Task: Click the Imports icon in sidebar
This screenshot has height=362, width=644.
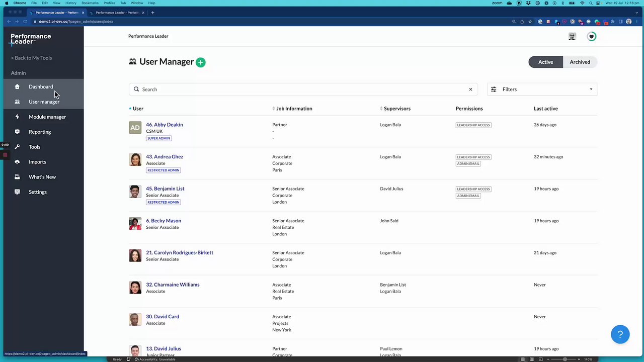Action: [17, 162]
